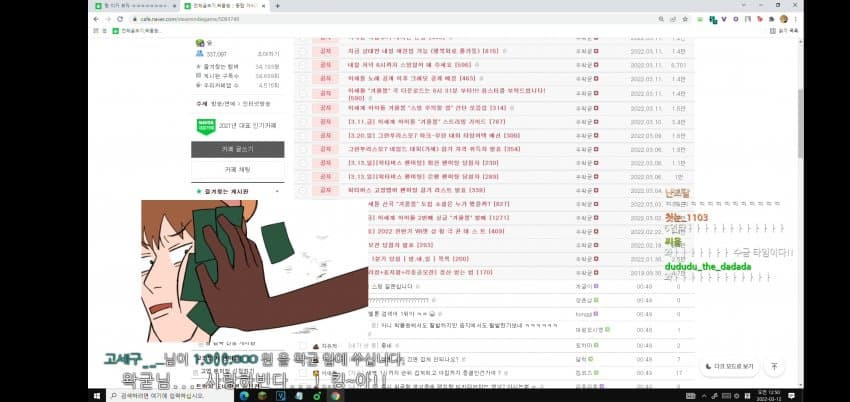The width and height of the screenshot is (850, 402).
Task: Open the Chrome icon on the taskbar
Action: (x=335, y=396)
